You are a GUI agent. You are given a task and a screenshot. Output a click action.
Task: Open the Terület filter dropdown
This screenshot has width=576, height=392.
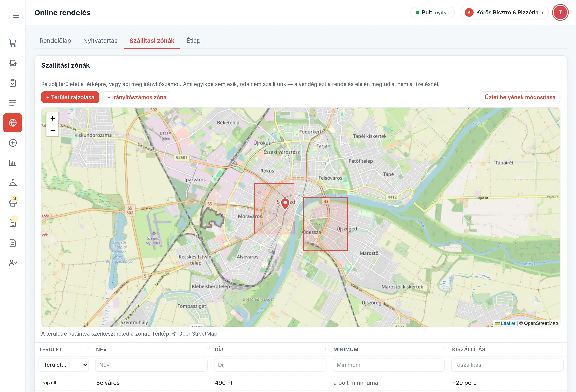64,365
